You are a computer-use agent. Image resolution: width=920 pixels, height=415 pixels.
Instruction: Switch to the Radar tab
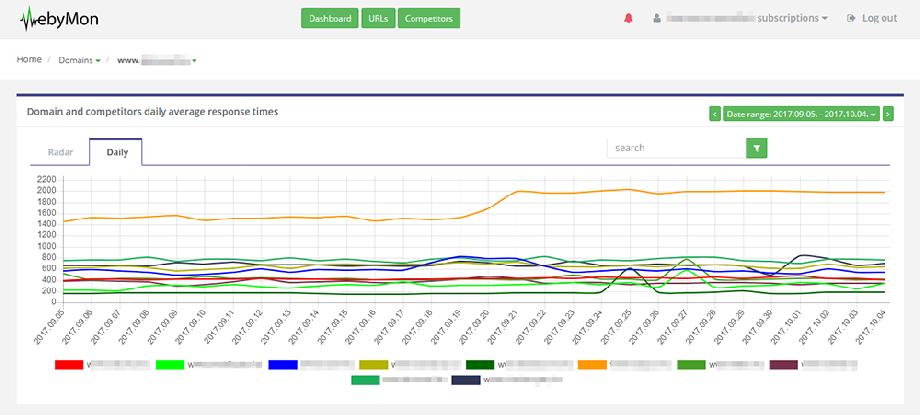pyautogui.click(x=60, y=151)
